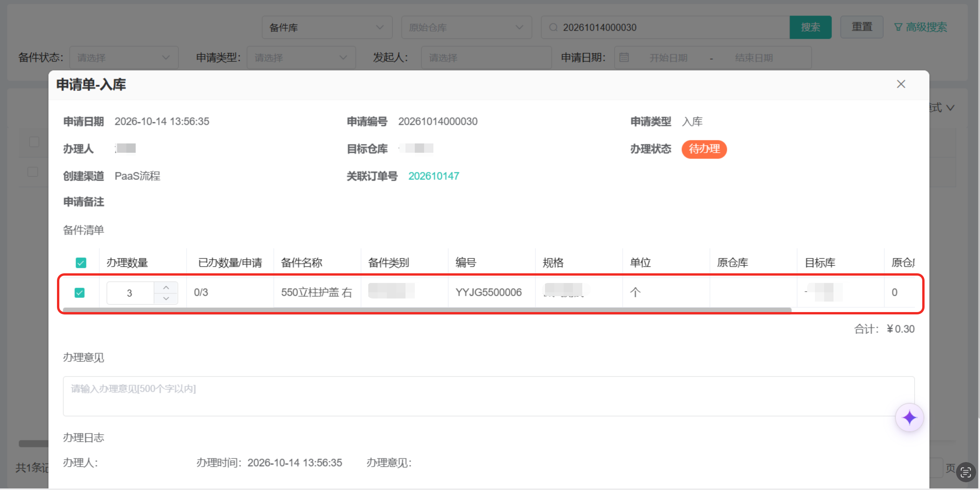This screenshot has width=980, height=490.
Task: Open the 备件状态 select dropdown
Action: click(124, 58)
